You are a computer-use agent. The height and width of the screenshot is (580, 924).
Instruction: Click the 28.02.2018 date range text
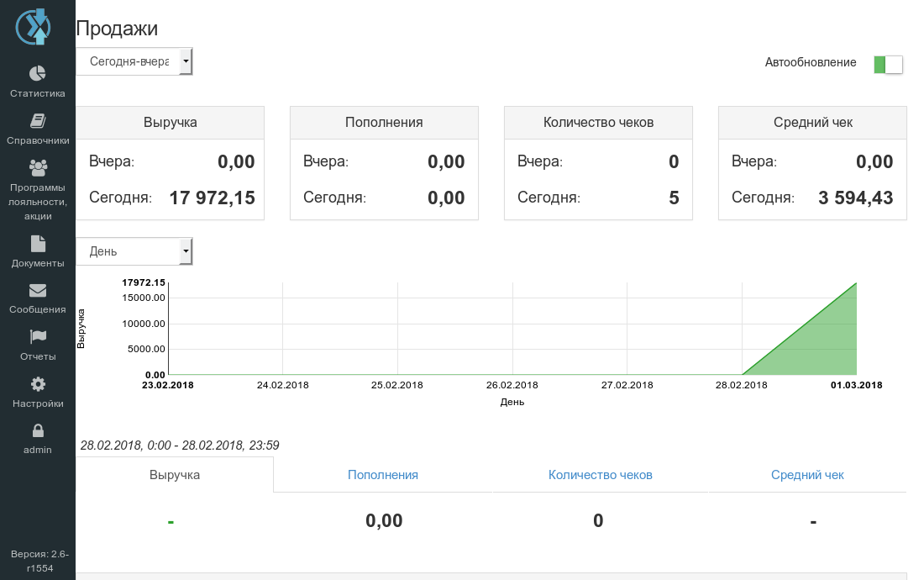point(180,445)
